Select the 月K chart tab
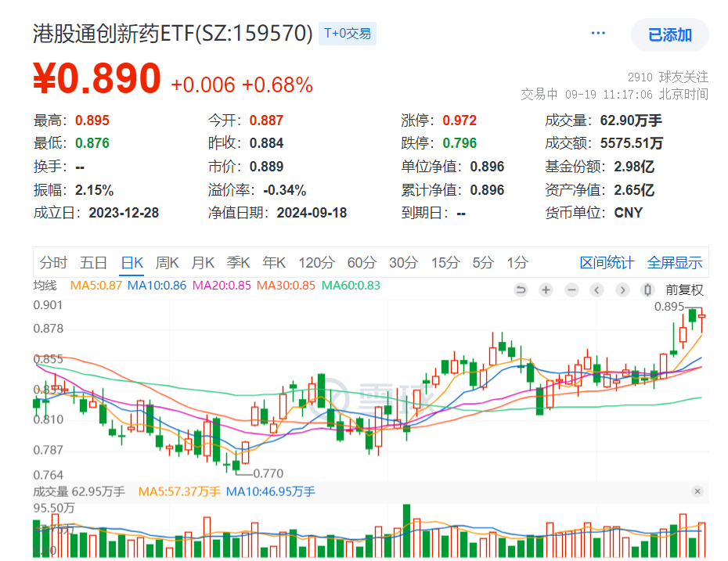 click(x=203, y=263)
